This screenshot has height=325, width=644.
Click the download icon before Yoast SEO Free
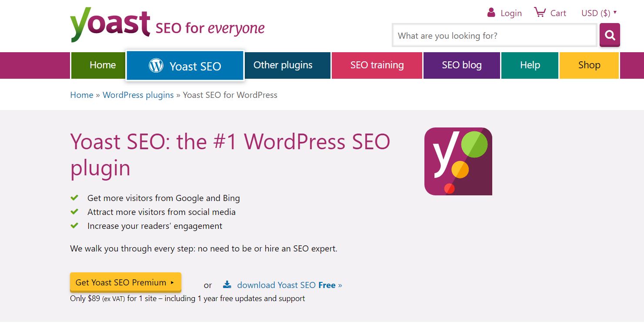click(x=227, y=285)
